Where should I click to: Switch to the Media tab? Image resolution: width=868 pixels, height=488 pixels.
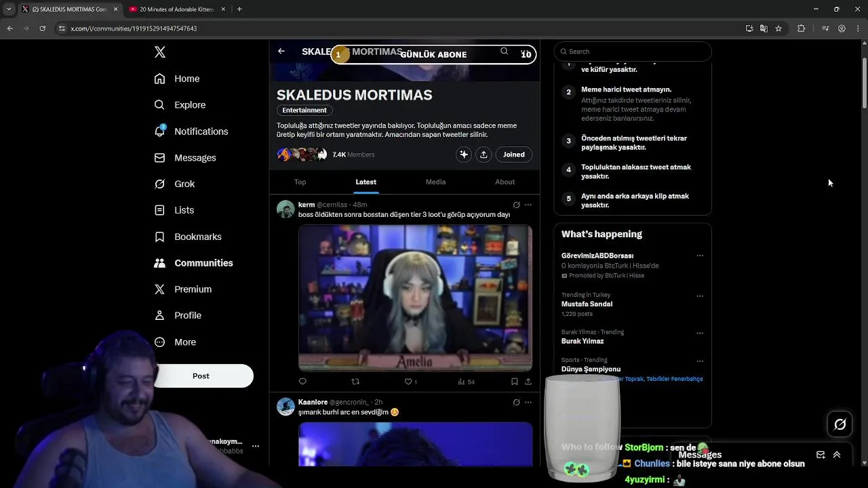435,182
